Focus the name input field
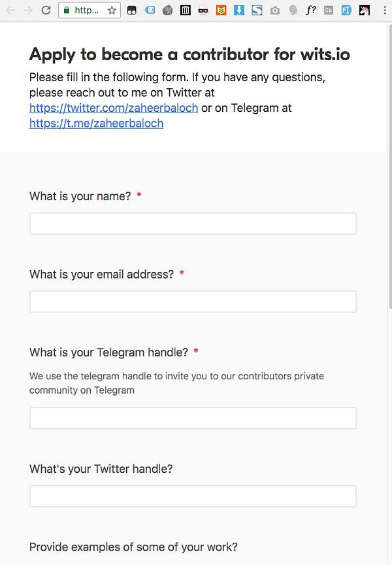The width and height of the screenshot is (392, 565). 193,224
